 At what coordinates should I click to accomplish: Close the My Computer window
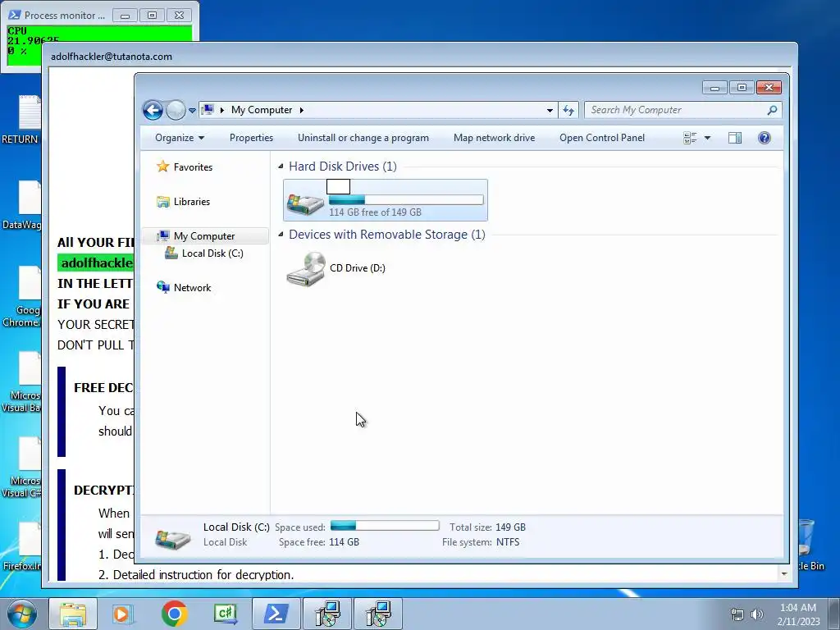tap(769, 87)
